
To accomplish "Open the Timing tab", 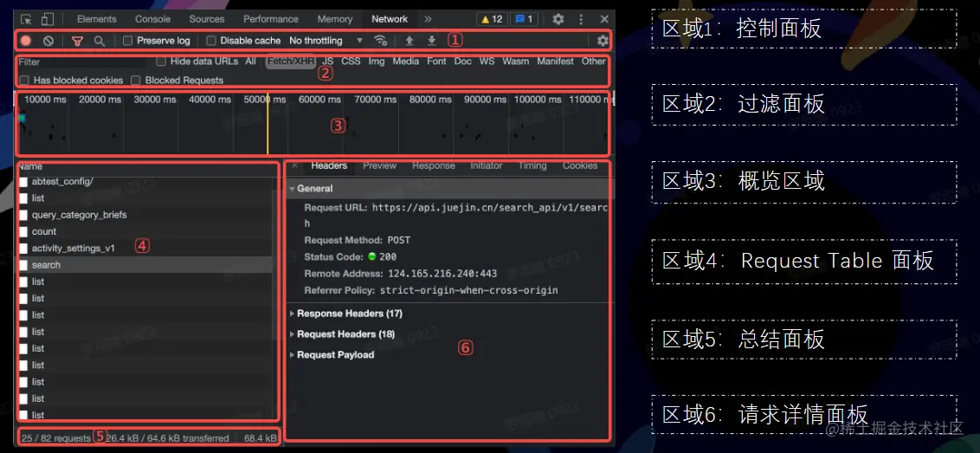I will coord(532,165).
